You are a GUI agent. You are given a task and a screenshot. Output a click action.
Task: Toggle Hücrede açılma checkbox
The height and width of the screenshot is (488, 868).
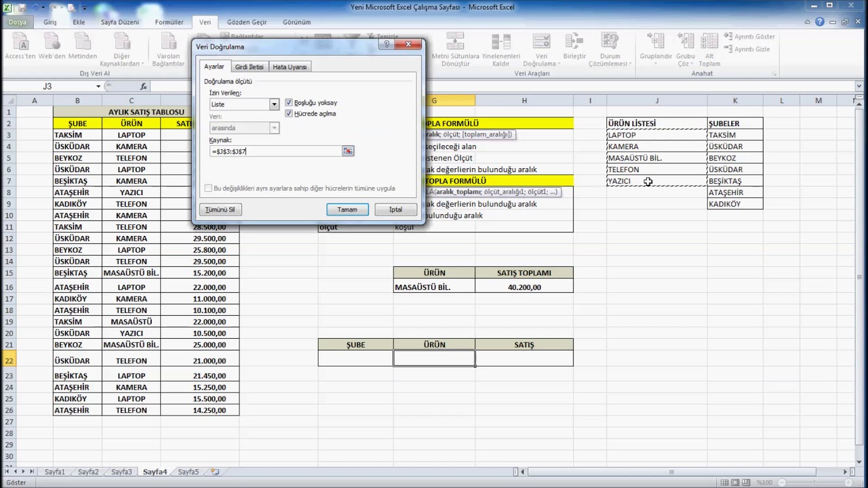click(289, 114)
